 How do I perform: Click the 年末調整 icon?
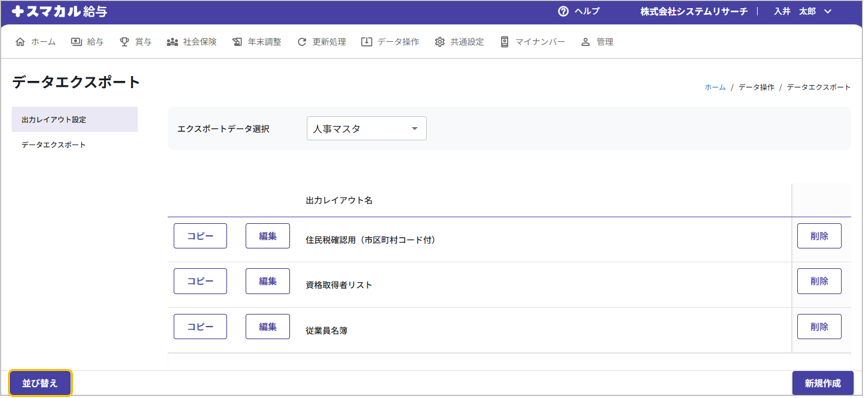[237, 42]
